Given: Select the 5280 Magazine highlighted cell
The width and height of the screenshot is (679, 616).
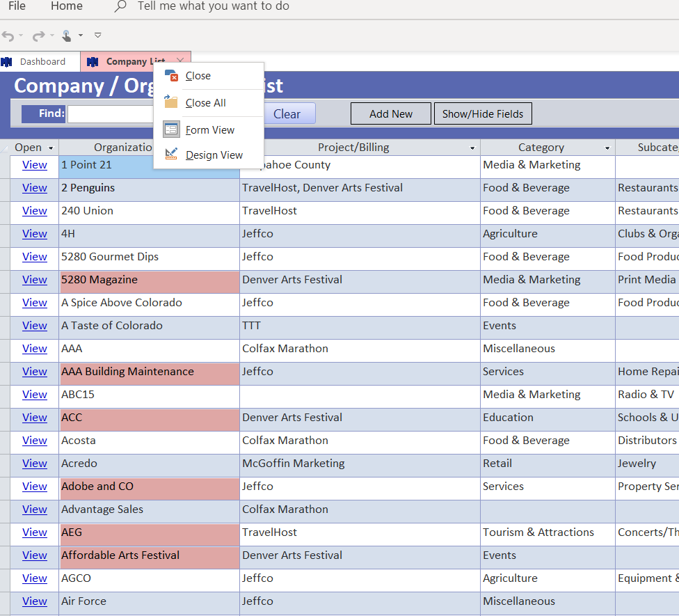Looking at the screenshot, I should 149,282.
